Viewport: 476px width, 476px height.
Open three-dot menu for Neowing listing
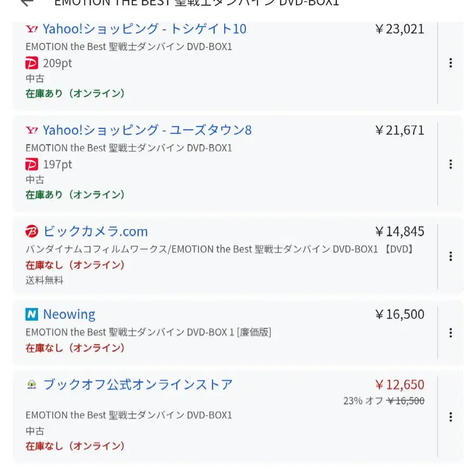[x=451, y=333]
